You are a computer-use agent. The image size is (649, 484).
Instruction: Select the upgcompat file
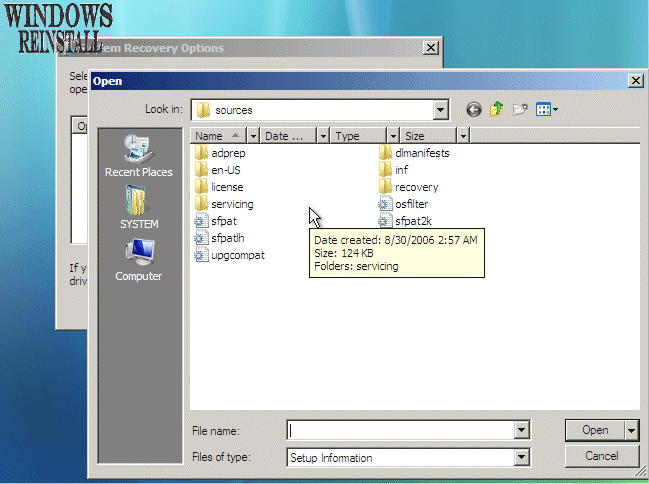[x=237, y=255]
